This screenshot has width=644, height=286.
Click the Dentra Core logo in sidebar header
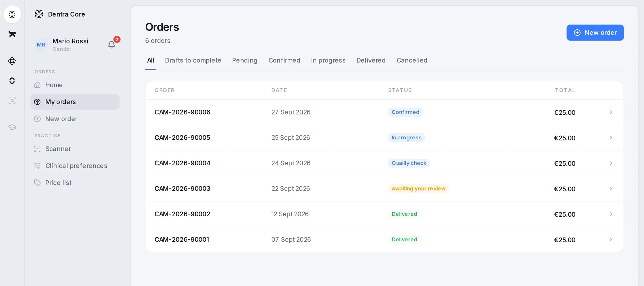[39, 14]
